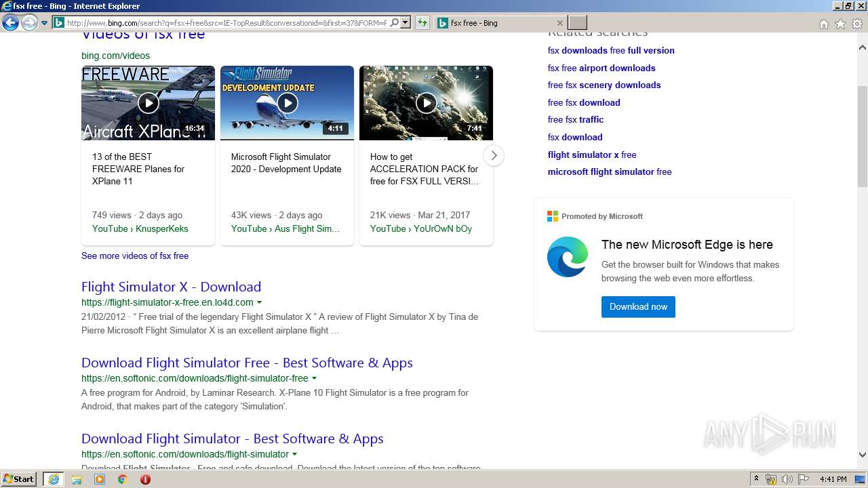
Task: Expand dropdown beside softonic flight-simulator URL
Action: click(x=294, y=454)
